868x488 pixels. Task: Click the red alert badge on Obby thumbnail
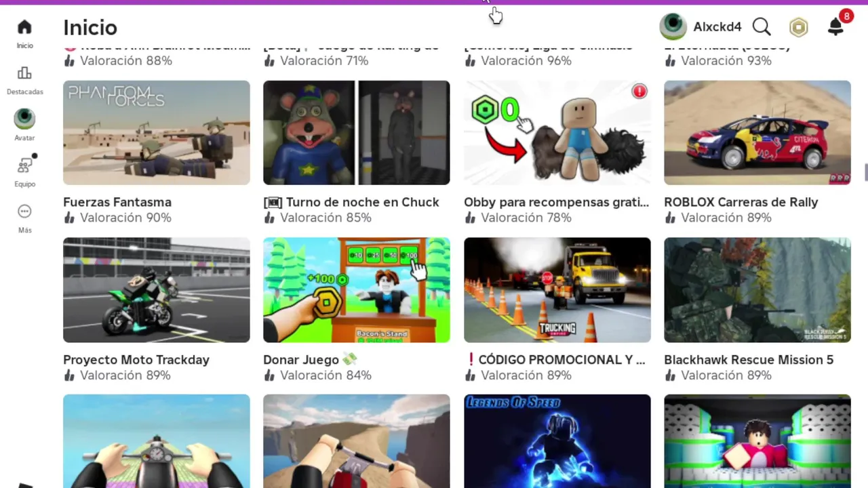click(x=639, y=91)
